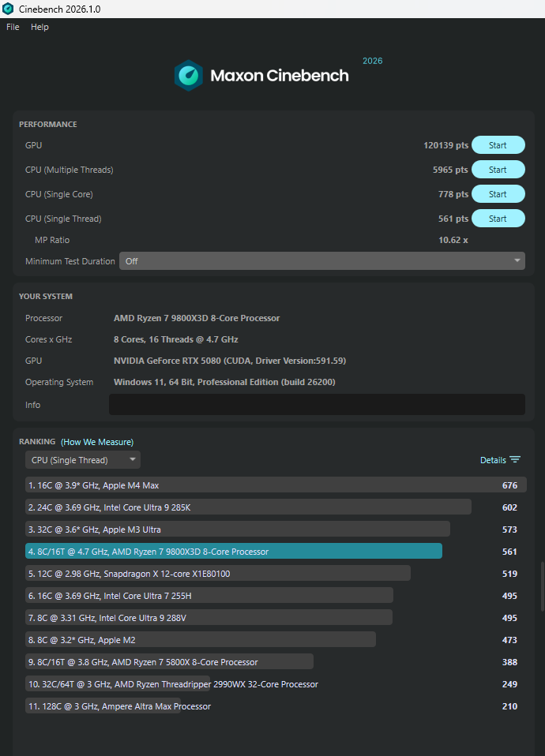Start the CPU (Single Thread) test

point(498,219)
